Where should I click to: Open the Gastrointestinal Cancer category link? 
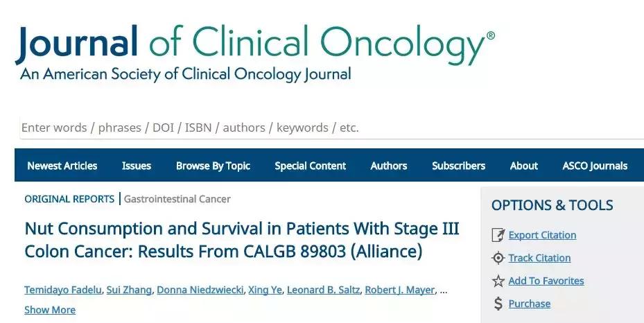pos(177,199)
